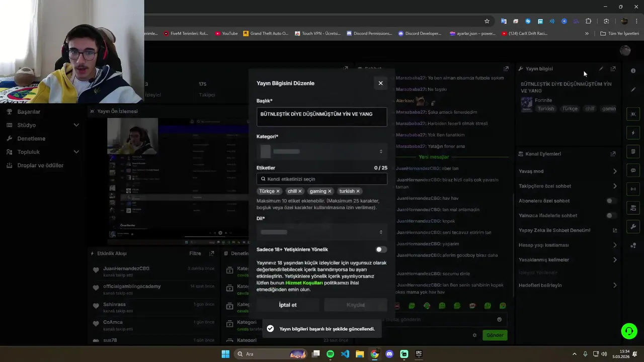Click the broadcast signal toolbar icon
Screen dimensions: 644x362
[x=633, y=189]
